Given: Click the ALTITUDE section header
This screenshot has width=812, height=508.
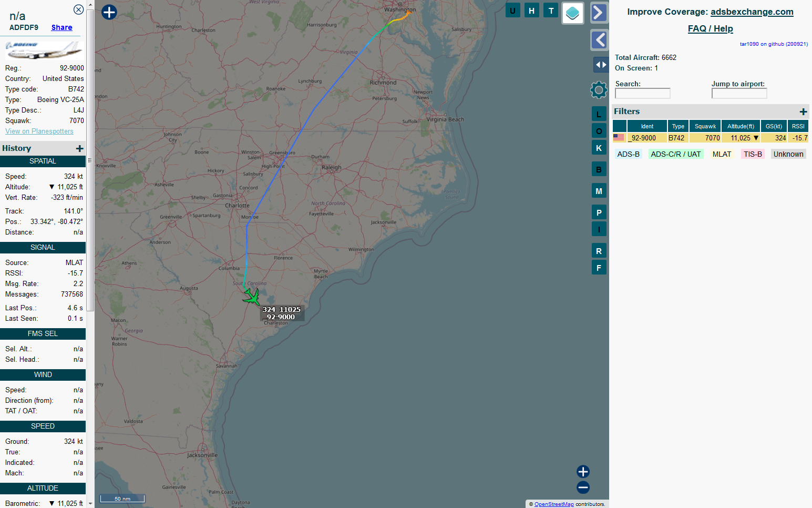Looking at the screenshot, I should coord(43,489).
